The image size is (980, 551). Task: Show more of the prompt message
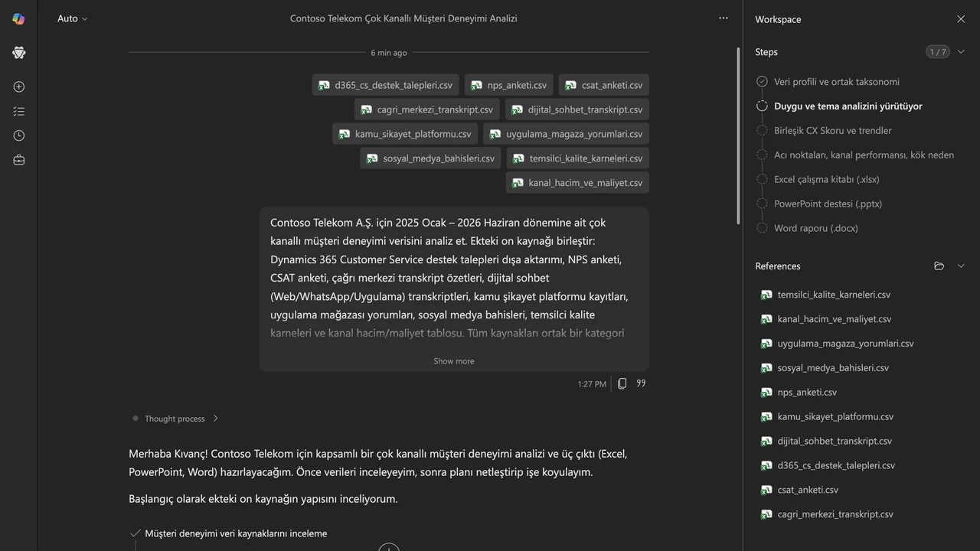coord(454,361)
